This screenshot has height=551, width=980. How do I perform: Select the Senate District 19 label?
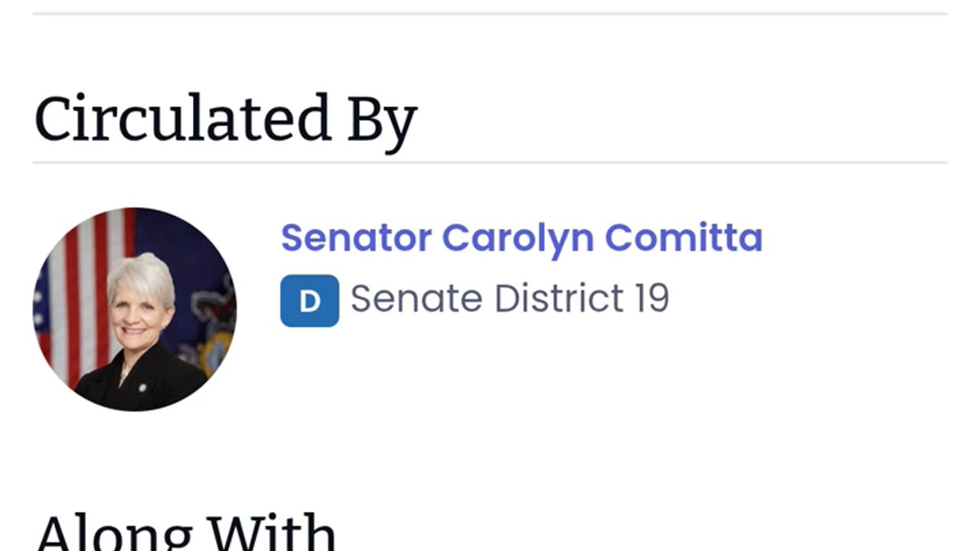click(x=509, y=298)
